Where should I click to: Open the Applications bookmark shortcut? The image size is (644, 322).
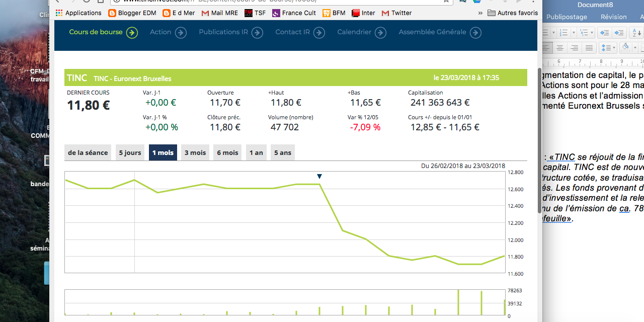[78, 13]
